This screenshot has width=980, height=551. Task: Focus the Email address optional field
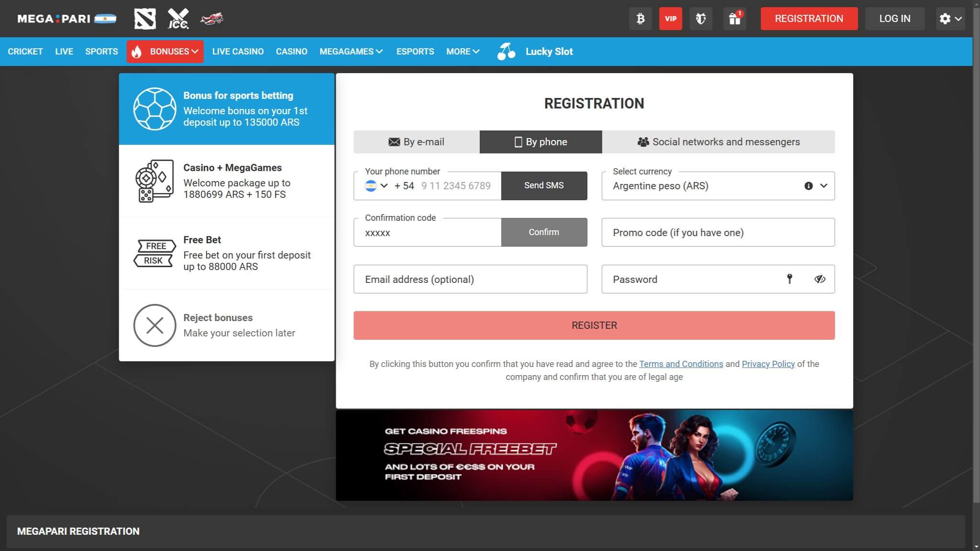tap(470, 279)
